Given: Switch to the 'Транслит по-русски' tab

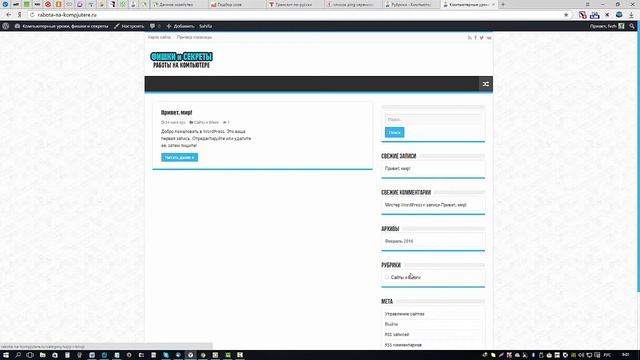Looking at the screenshot, I should [x=296, y=4].
